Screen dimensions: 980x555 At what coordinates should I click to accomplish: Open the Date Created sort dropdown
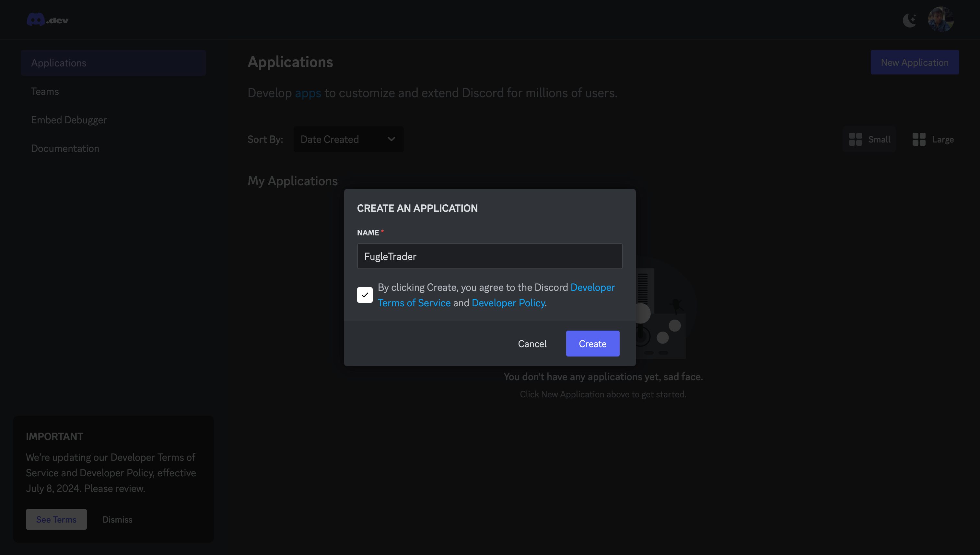coord(348,139)
